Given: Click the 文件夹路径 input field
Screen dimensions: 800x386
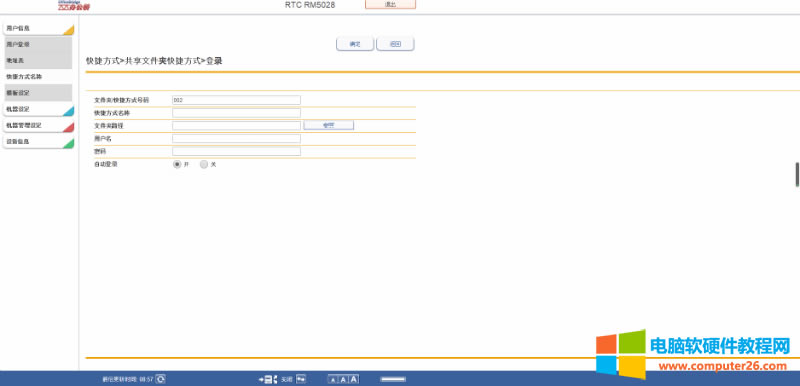Looking at the screenshot, I should (236, 125).
